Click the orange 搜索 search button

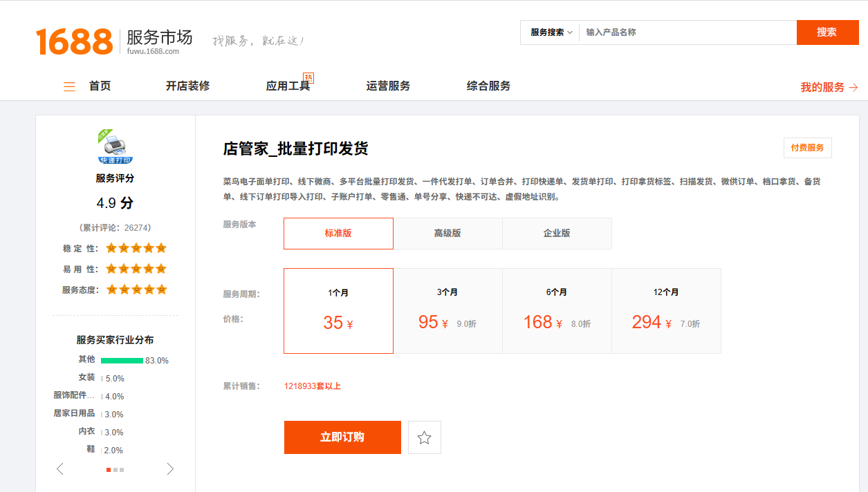pyautogui.click(x=827, y=32)
